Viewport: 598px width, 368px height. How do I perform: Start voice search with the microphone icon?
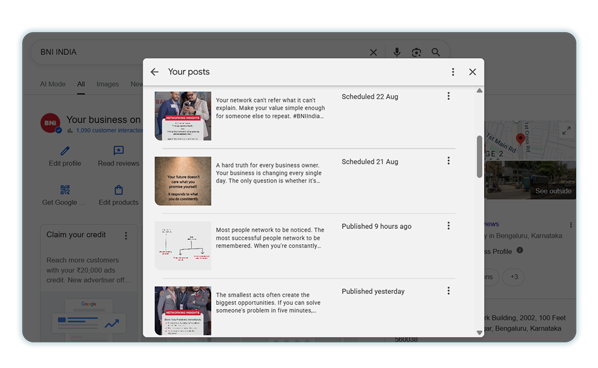397,52
